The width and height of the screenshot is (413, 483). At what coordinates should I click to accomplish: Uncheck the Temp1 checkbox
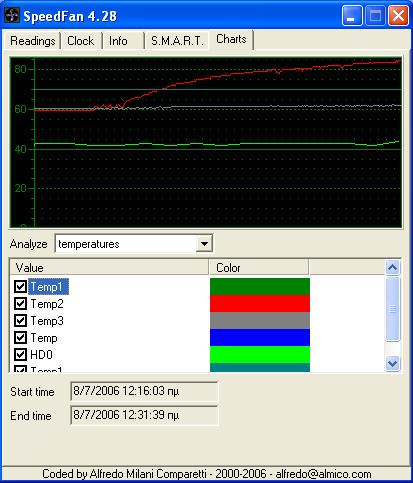coord(20,286)
